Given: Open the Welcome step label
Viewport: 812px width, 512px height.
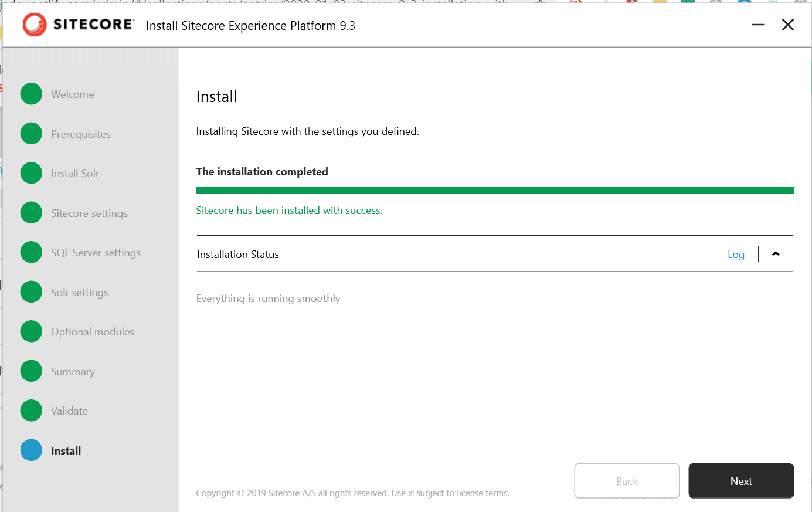Looking at the screenshot, I should click(x=72, y=94).
